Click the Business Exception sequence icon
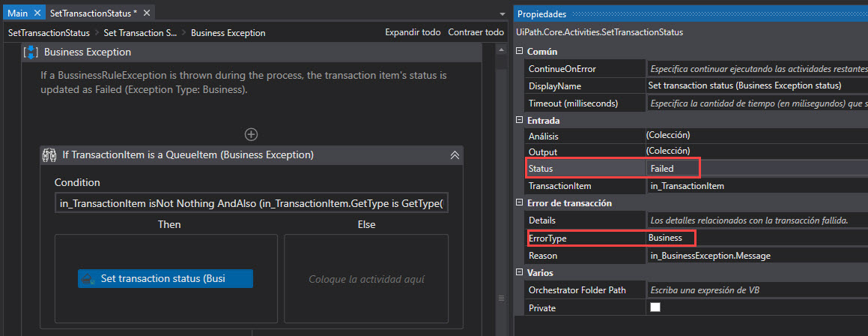The width and height of the screenshot is (868, 336). [31, 52]
